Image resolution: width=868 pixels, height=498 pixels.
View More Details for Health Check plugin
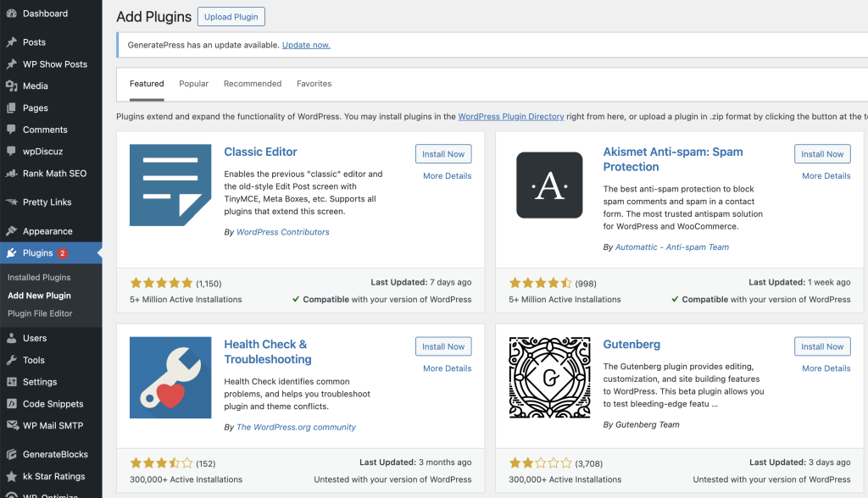(447, 368)
